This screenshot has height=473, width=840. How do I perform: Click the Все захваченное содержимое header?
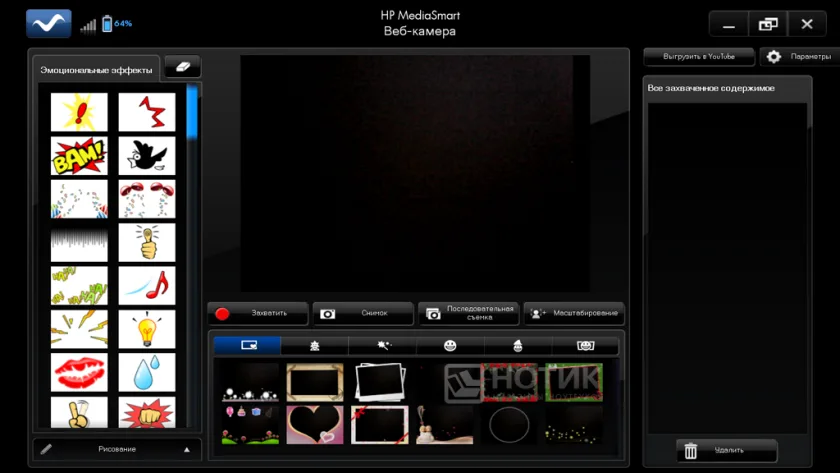click(711, 88)
